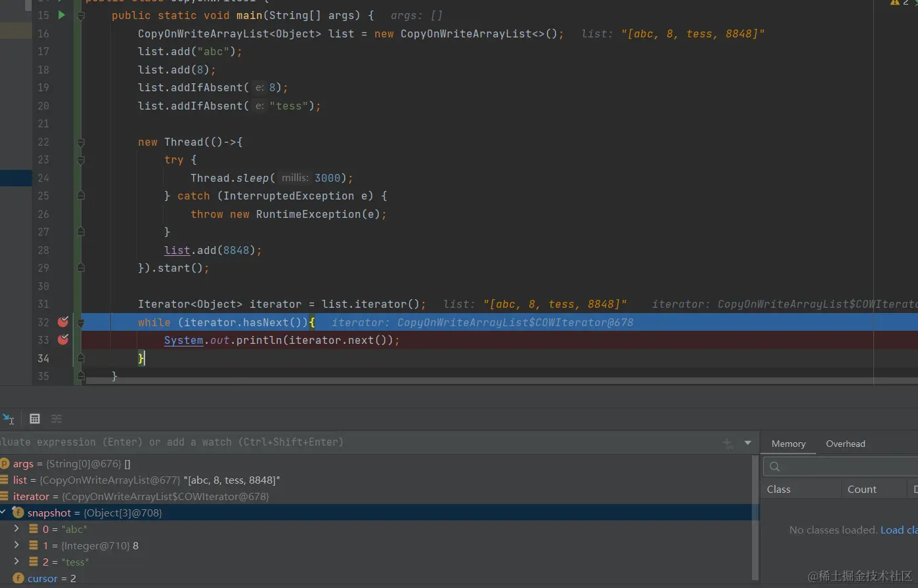This screenshot has width=918, height=588.
Task: Click the variables panel vertical scrollbar
Action: point(755,518)
